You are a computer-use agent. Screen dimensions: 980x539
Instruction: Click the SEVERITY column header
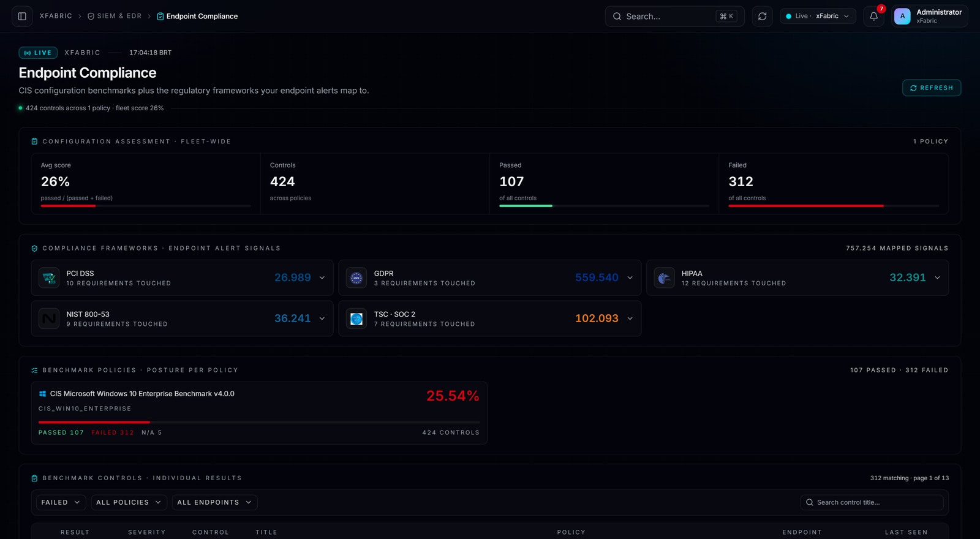tap(147, 533)
